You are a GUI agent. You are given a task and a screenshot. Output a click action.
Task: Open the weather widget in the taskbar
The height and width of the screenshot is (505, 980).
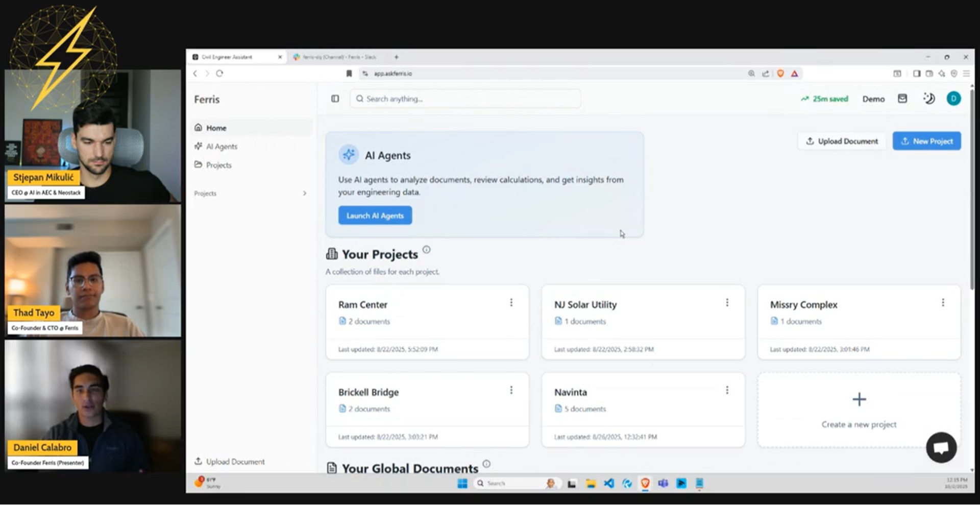click(208, 483)
